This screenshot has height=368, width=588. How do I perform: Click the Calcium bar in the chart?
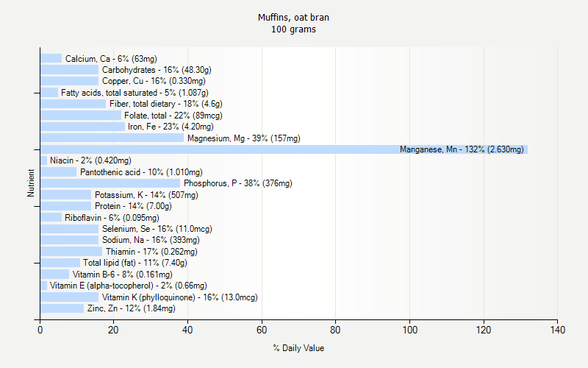[51, 58]
